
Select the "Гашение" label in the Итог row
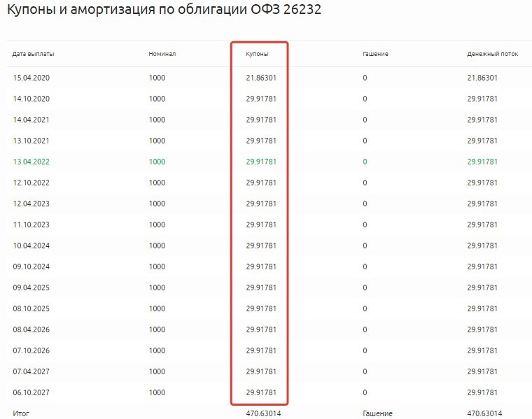[377, 413]
